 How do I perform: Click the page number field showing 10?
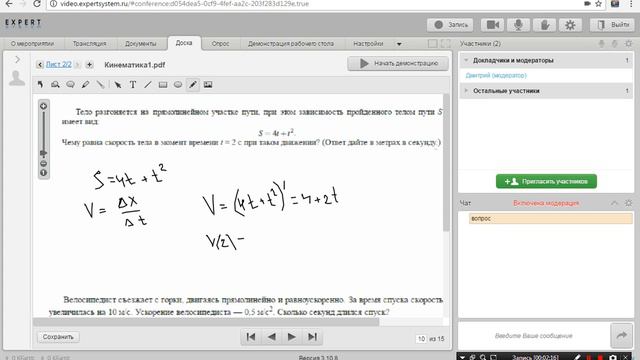[x=421, y=338]
